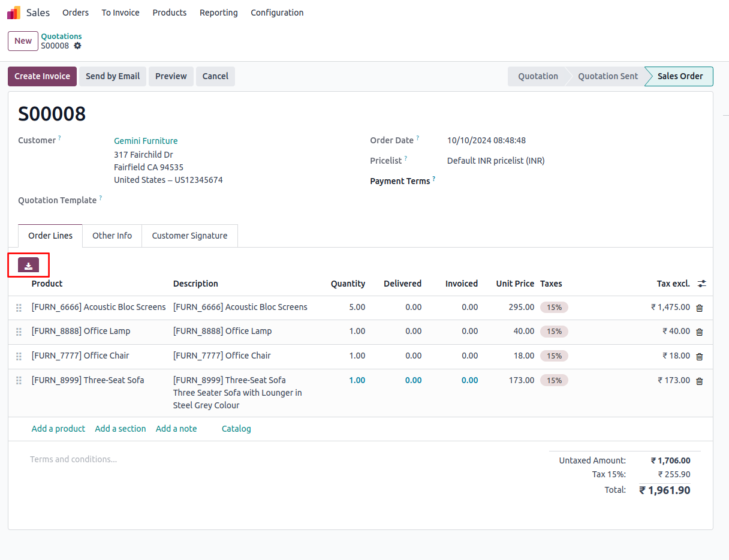Click trash icon for Office Chair line
The width and height of the screenshot is (729, 560).
click(699, 356)
